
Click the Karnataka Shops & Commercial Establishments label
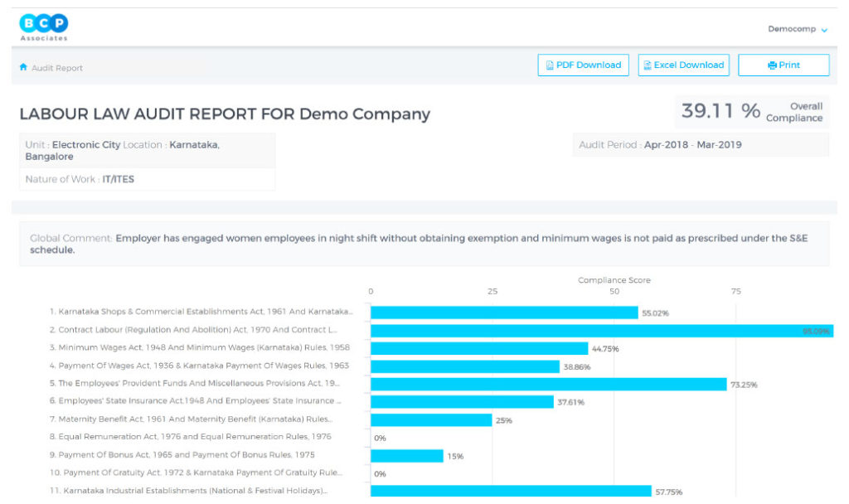coord(201,312)
